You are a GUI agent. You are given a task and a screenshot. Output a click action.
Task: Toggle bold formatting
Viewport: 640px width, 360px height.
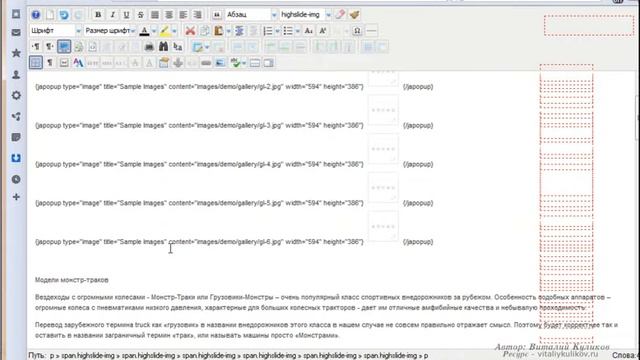pos(98,15)
